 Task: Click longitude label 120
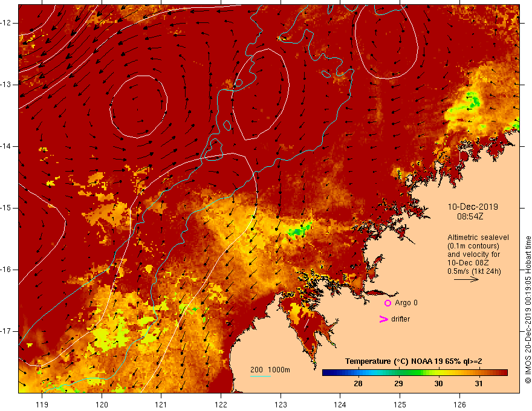pos(102,404)
